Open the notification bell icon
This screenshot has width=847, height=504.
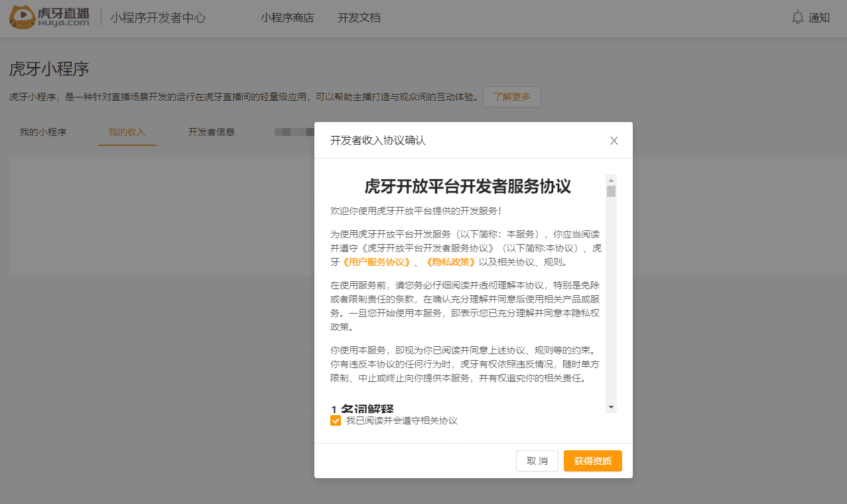[797, 17]
